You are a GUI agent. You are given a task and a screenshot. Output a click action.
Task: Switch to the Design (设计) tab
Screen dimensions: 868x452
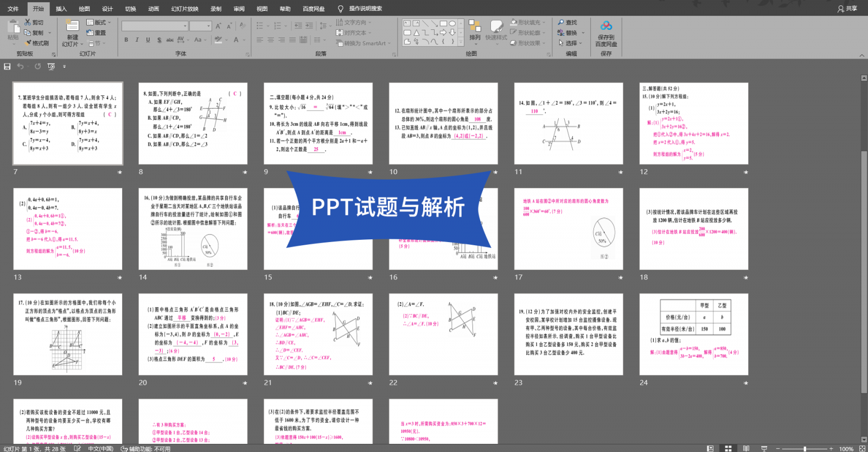pos(107,9)
